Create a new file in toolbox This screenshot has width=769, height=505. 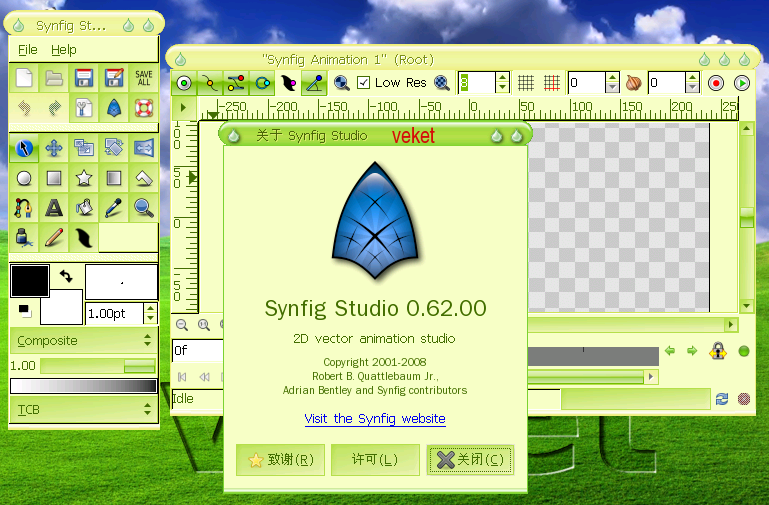pyautogui.click(x=24, y=78)
